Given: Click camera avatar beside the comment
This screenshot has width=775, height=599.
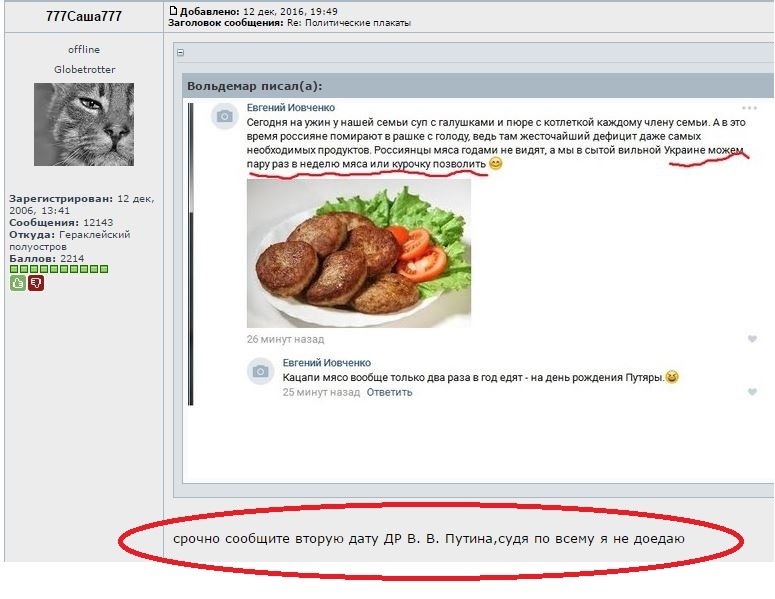Looking at the screenshot, I should click(x=260, y=371).
